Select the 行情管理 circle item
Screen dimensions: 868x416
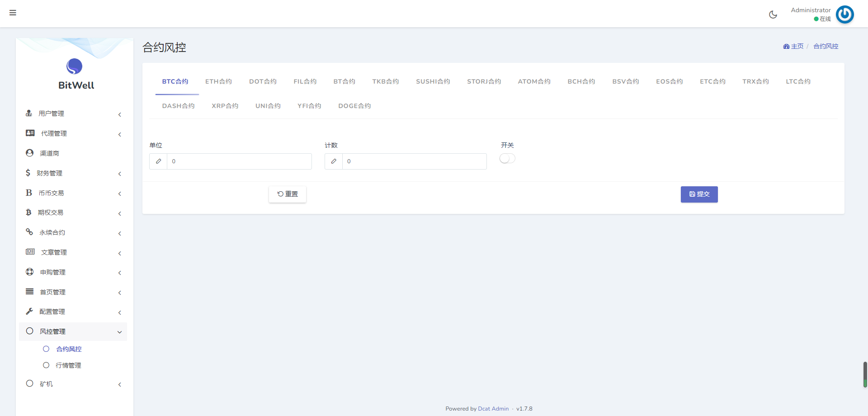coord(46,365)
